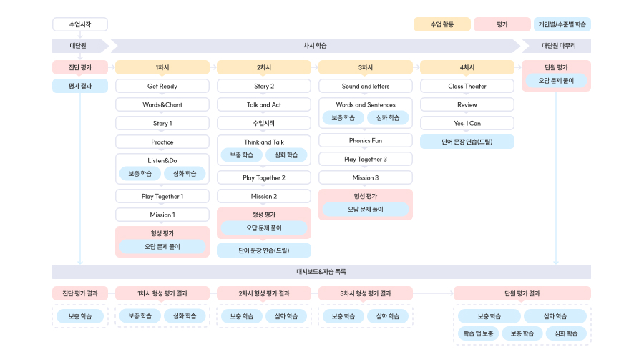Open the Words&Chant activity
This screenshot has height=362, width=644.
point(162,104)
